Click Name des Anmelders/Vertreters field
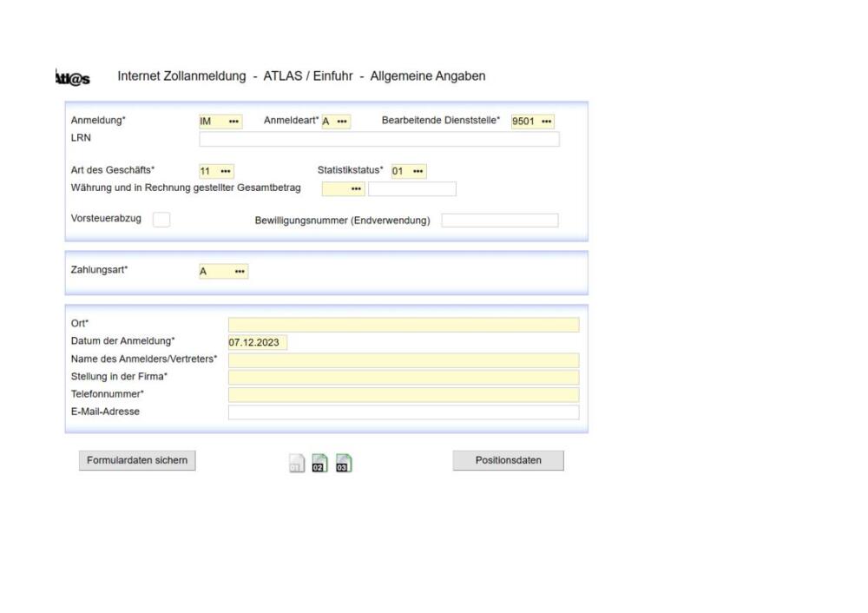This screenshot has width=868, height=613. click(x=404, y=360)
